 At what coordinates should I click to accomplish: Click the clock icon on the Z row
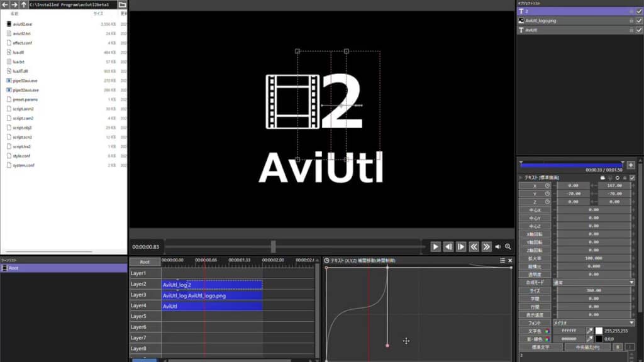[547, 202]
